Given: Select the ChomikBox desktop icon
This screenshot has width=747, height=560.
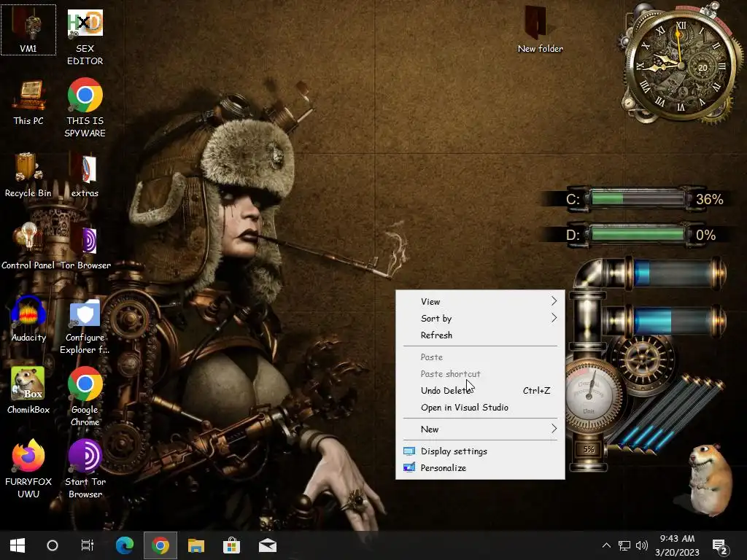Looking at the screenshot, I should pos(28,391).
